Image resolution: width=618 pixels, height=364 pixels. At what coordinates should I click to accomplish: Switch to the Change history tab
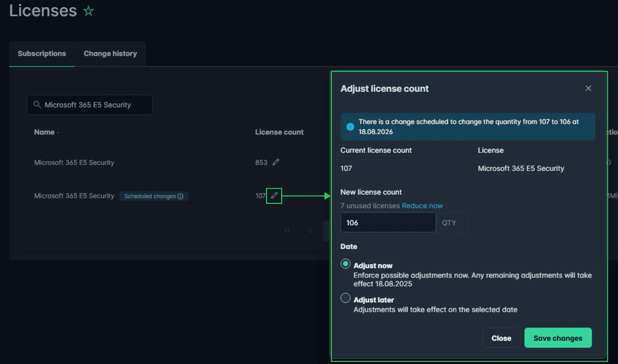110,53
